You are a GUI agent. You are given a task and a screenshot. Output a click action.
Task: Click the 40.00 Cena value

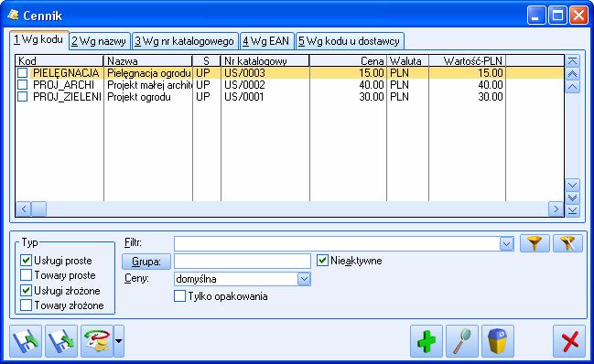(x=372, y=85)
